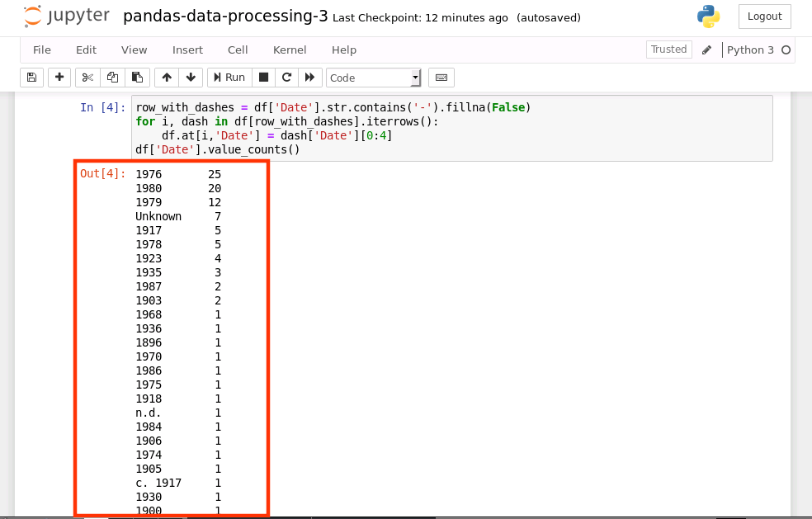Click the 'c. 1917' output row
This screenshot has width=812, height=519.
pos(178,483)
